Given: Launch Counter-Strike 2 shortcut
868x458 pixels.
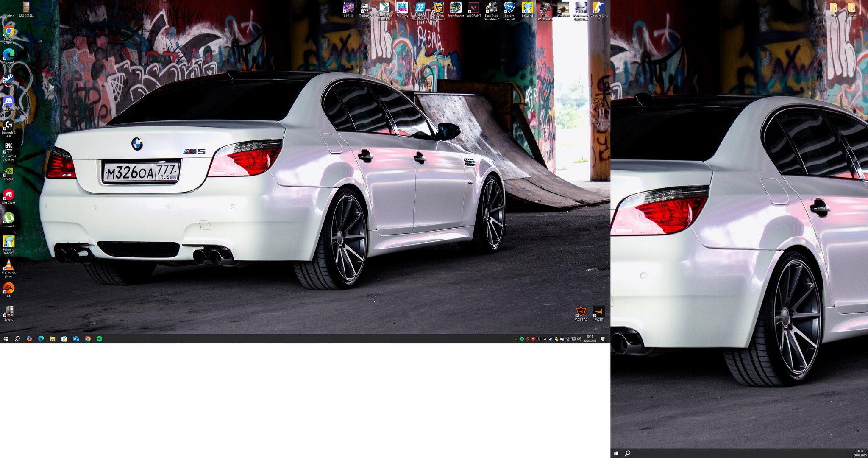Looking at the screenshot, I should [599, 11].
